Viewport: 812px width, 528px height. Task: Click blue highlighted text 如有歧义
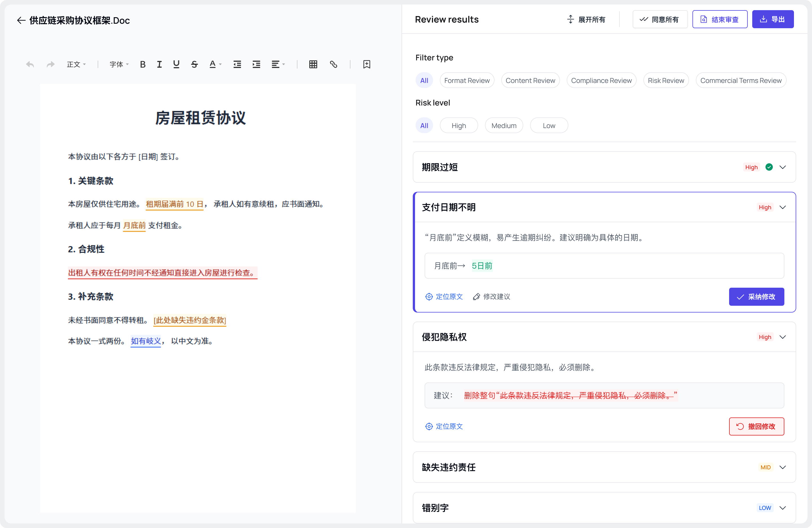coord(146,341)
